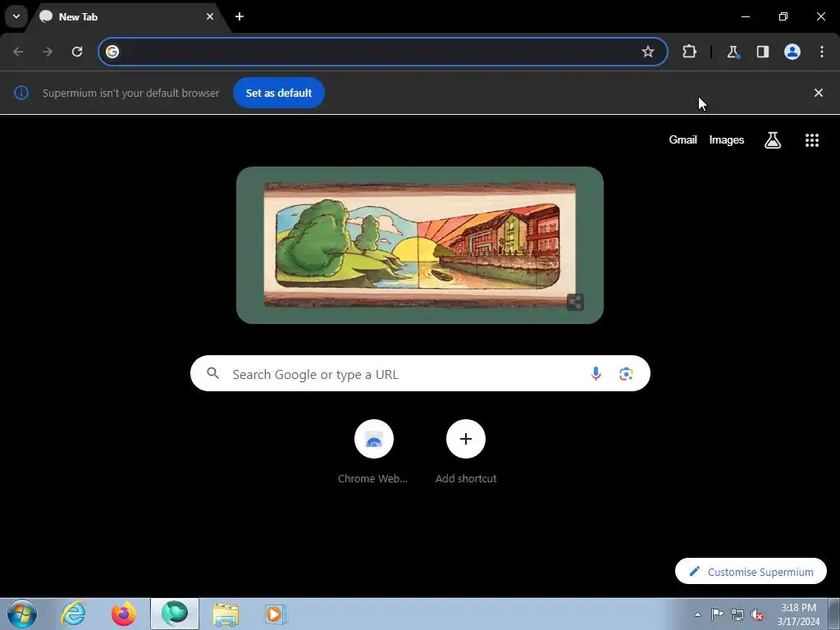Open a new tab with plus button
840x630 pixels.
click(240, 16)
